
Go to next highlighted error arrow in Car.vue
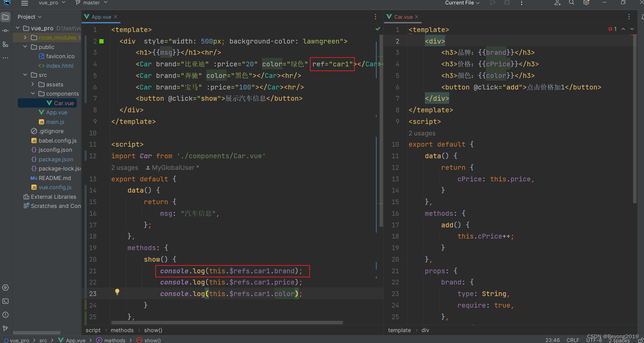[x=632, y=29]
